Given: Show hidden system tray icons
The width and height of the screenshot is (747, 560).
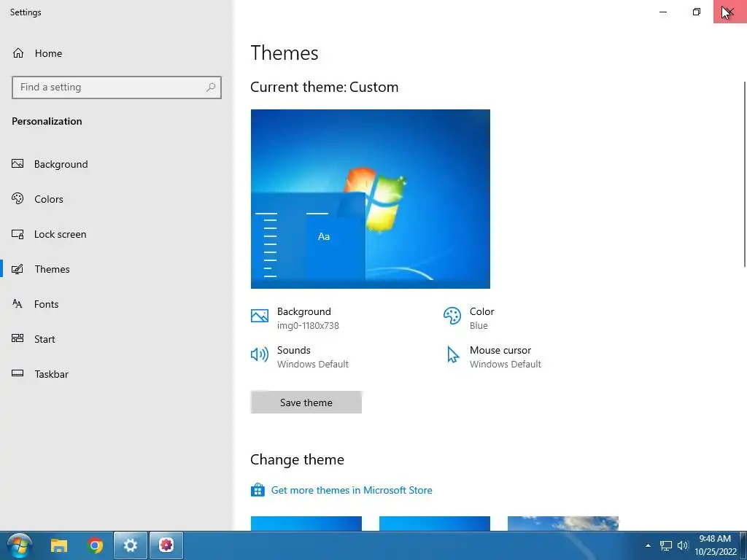Looking at the screenshot, I should coord(648,545).
